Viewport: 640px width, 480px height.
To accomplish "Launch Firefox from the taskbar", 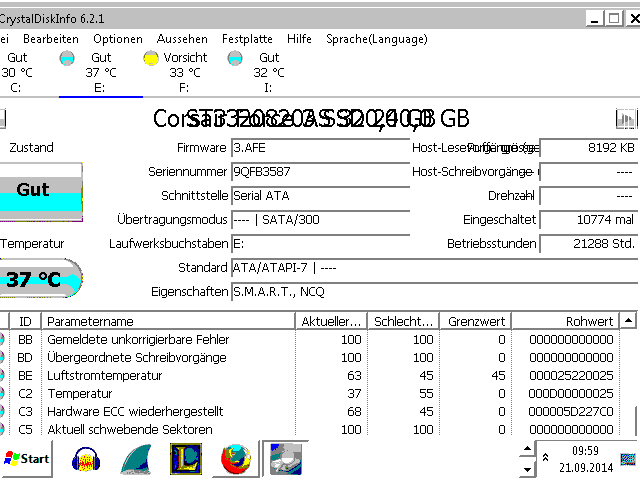I will tap(236, 459).
